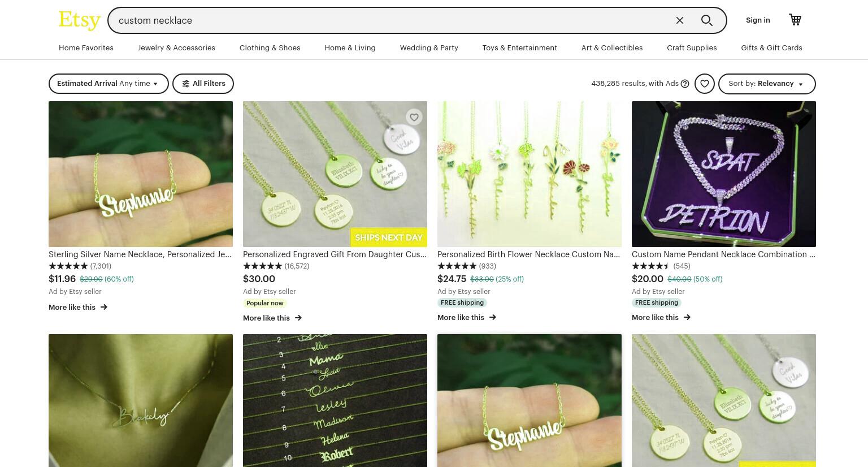Open the All Filters button

tap(203, 84)
